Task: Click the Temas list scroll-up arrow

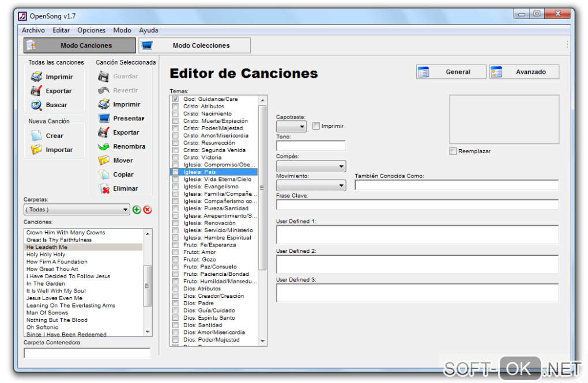Action: pos(262,100)
